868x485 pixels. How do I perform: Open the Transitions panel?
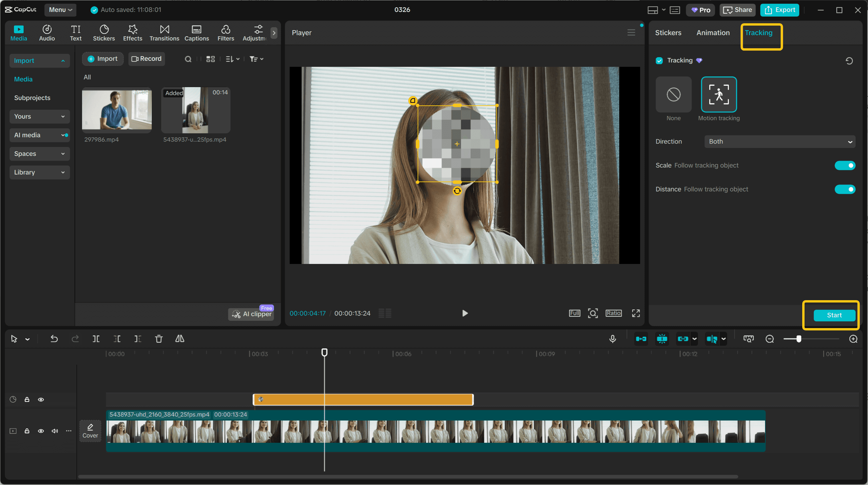pyautogui.click(x=164, y=33)
